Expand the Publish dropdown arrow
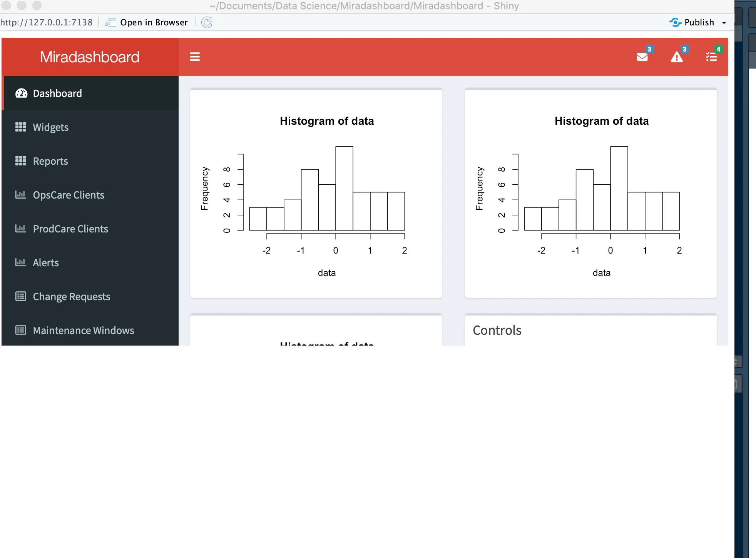The height and width of the screenshot is (558, 756). pos(724,23)
